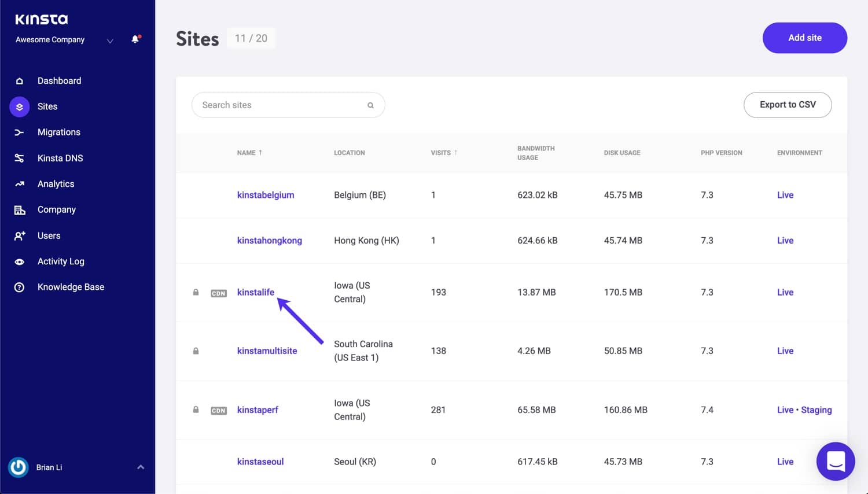Image resolution: width=868 pixels, height=494 pixels.
Task: Click the 170.5 MB disk usage cell
Action: click(x=623, y=292)
